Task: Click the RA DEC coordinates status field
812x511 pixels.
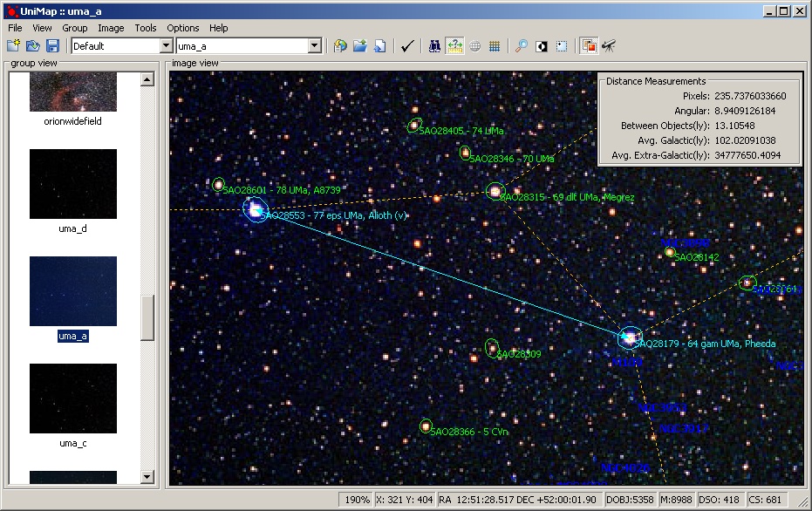Action: [520, 500]
